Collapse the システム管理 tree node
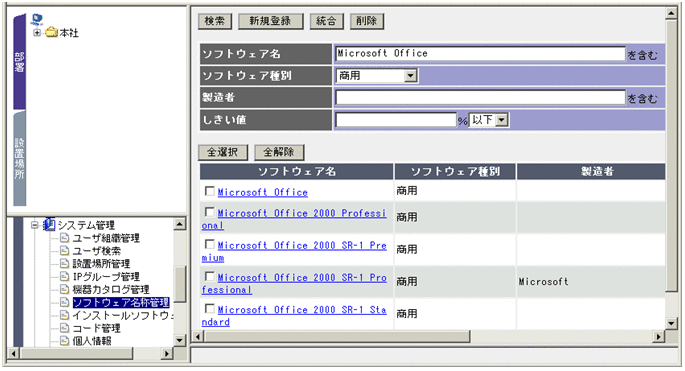Screen dimensions: 685x371 coord(35,225)
